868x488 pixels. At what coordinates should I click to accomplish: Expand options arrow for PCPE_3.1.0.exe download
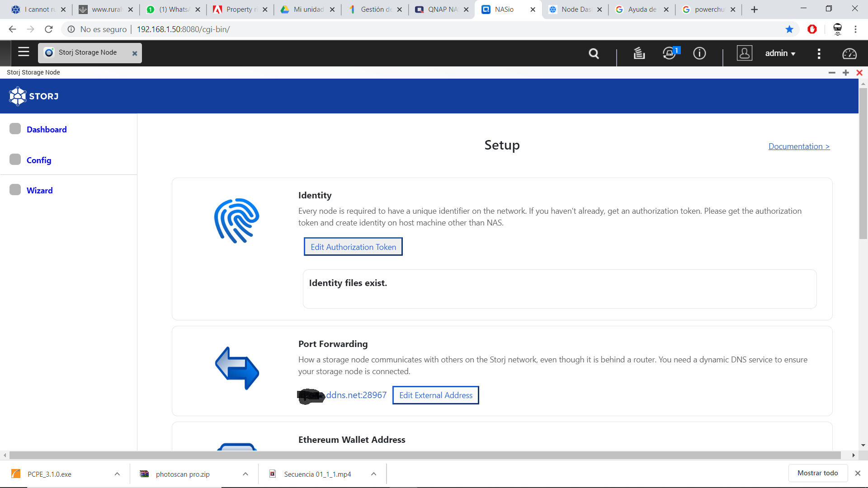(117, 474)
